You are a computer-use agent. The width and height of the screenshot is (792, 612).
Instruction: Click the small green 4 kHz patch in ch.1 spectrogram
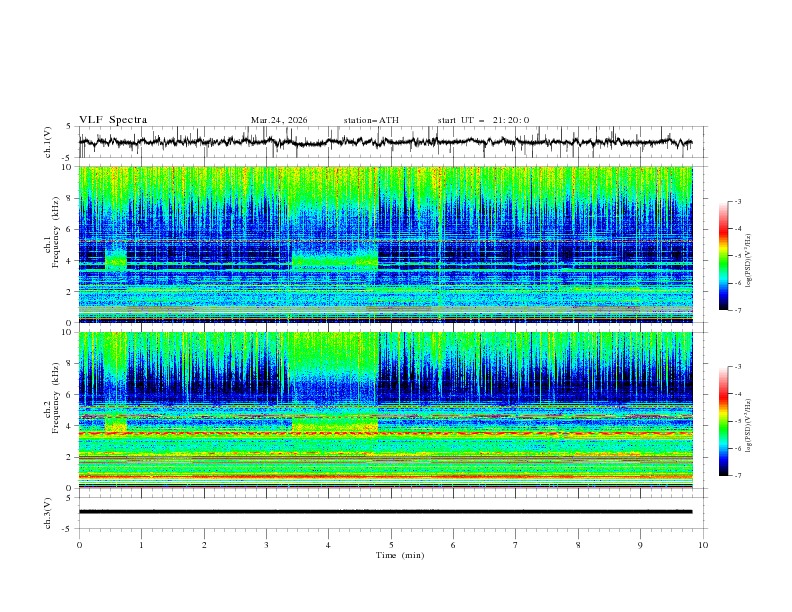pos(116,260)
